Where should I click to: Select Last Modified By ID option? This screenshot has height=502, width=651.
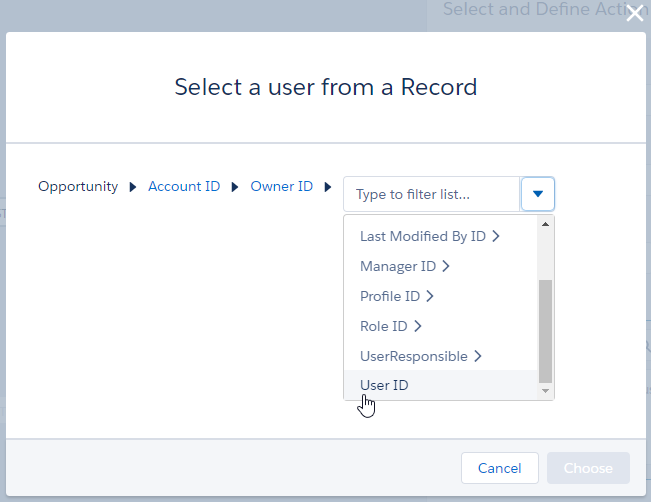coord(422,236)
